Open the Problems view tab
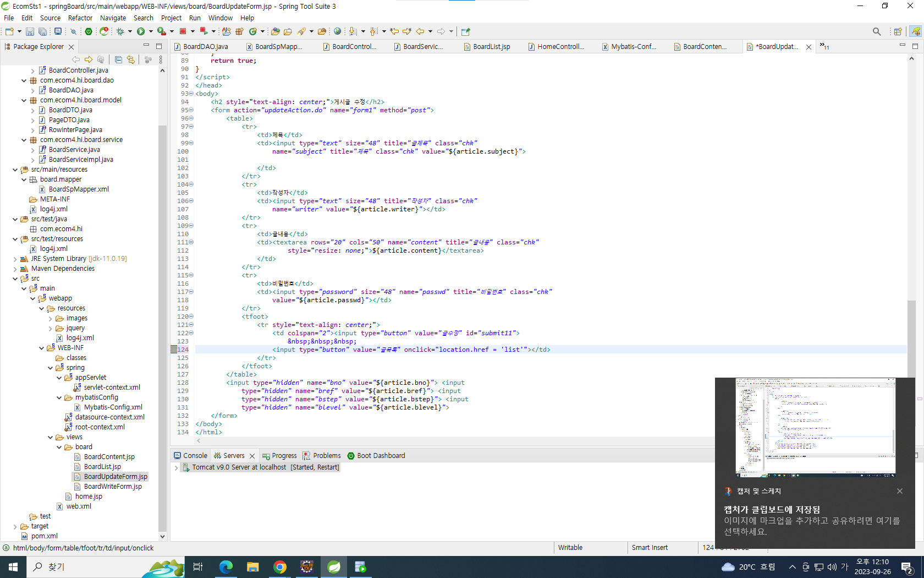Screen dimensions: 924x578 (x=322, y=456)
